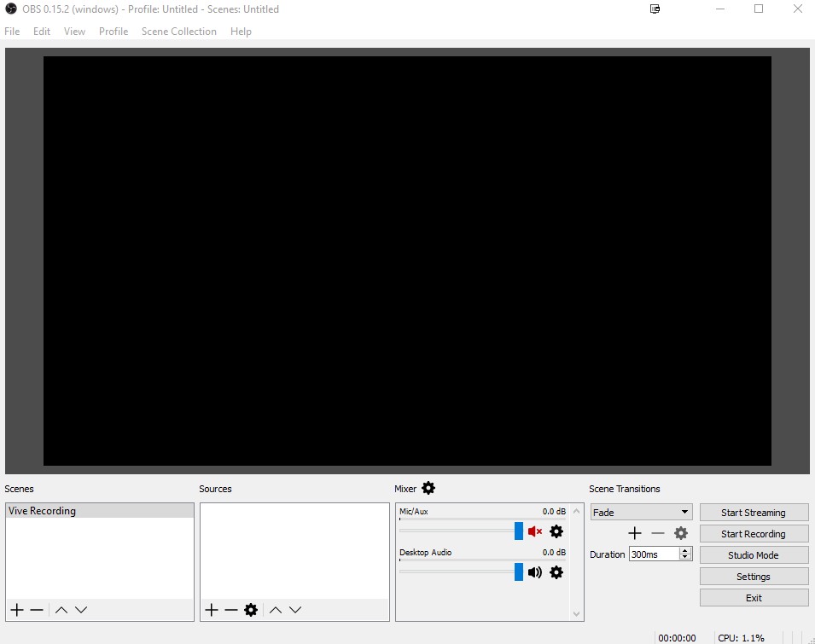Open the Scene Collection menu

[179, 32]
